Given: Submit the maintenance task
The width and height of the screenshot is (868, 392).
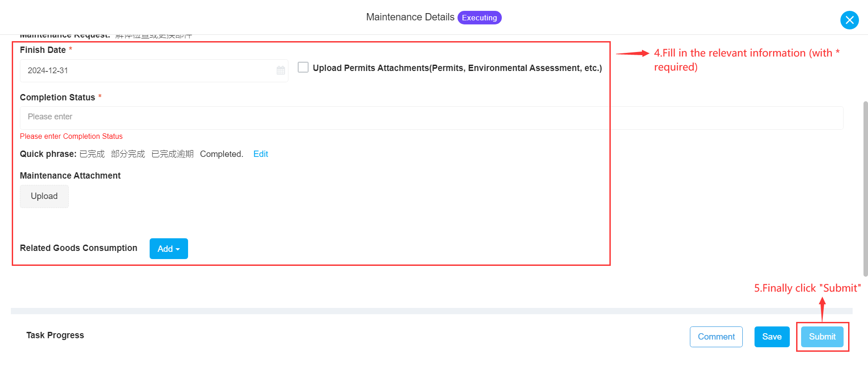Looking at the screenshot, I should pyautogui.click(x=822, y=337).
